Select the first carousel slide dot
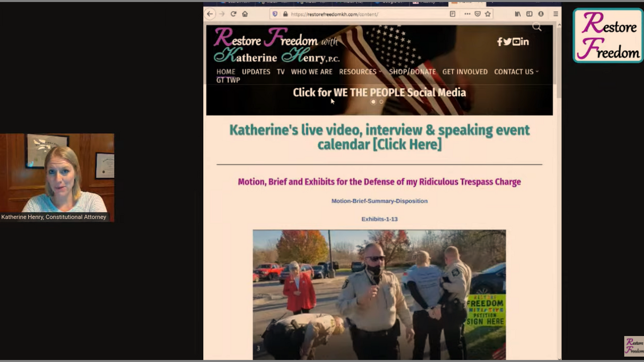The image size is (644, 362). pos(373,102)
